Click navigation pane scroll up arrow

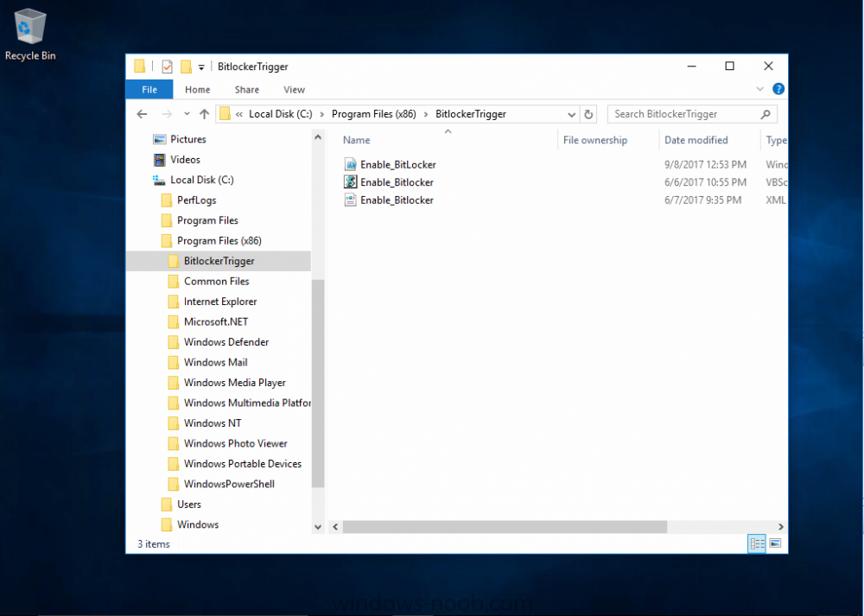click(318, 137)
